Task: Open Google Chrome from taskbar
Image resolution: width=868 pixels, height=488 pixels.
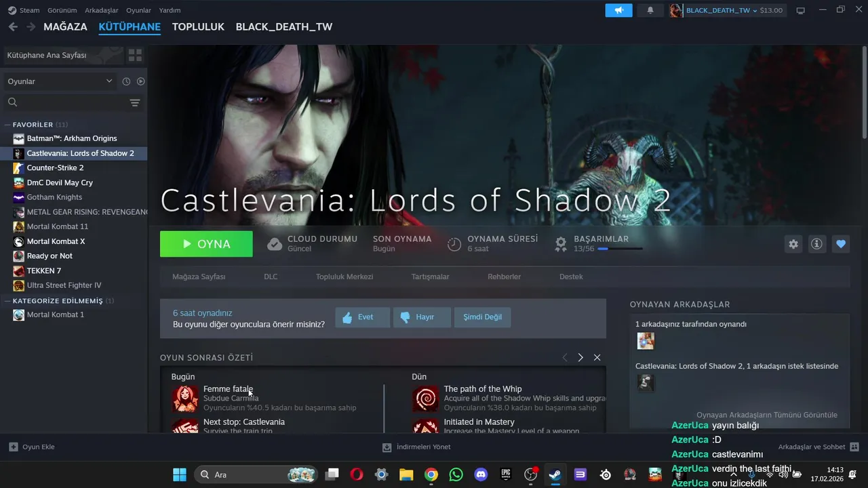Action: coord(431,474)
